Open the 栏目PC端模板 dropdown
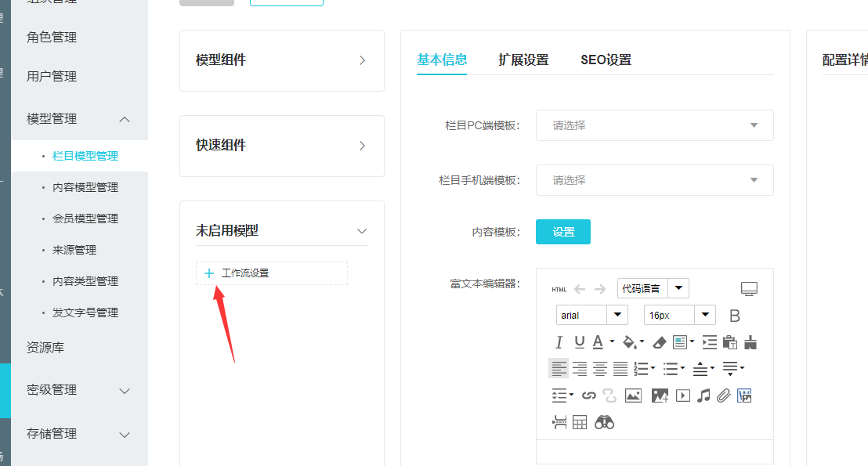 pyautogui.click(x=654, y=125)
